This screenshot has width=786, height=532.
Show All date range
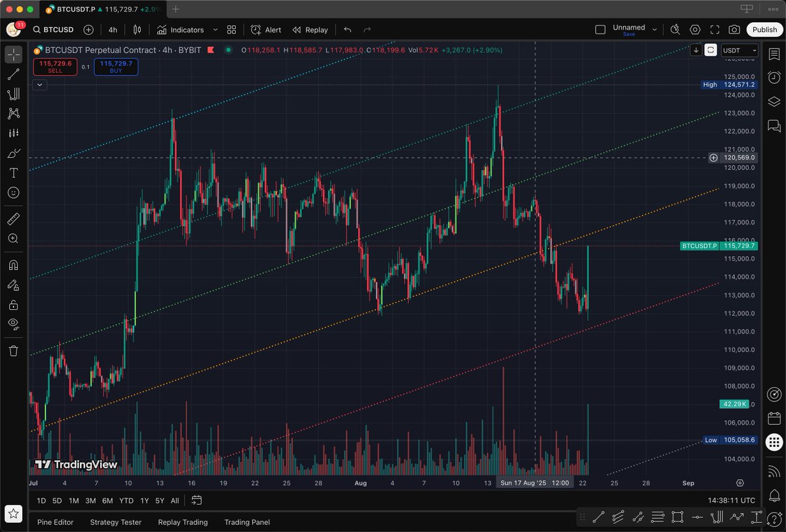174,501
